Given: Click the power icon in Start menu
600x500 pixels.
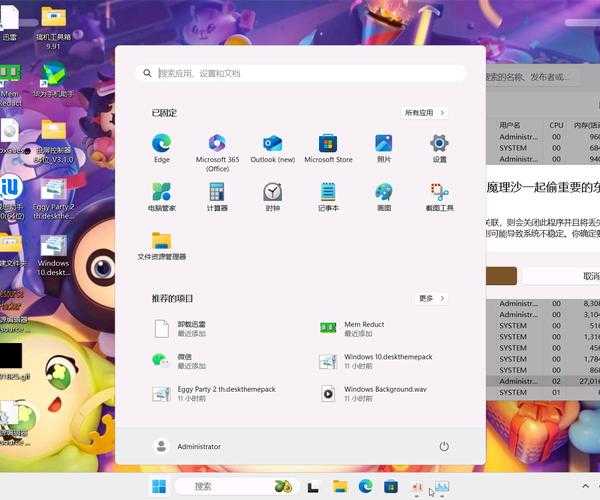Looking at the screenshot, I should point(444,446).
